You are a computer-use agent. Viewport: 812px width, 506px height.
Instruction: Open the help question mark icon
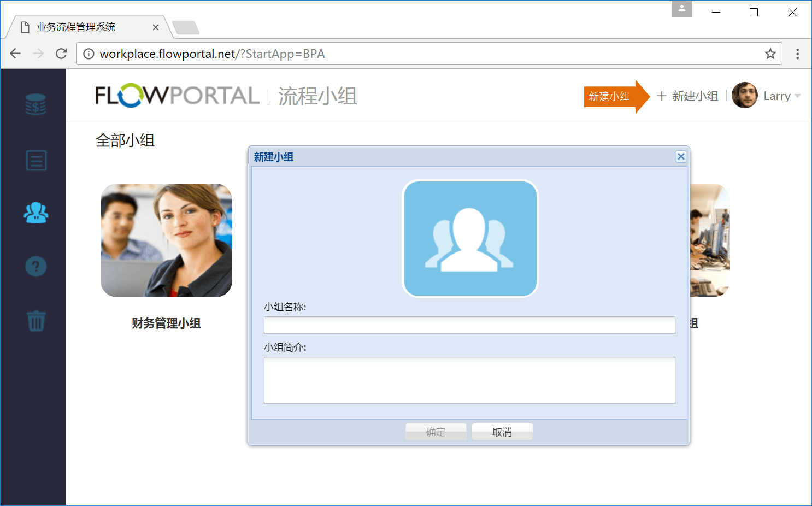coord(36,267)
